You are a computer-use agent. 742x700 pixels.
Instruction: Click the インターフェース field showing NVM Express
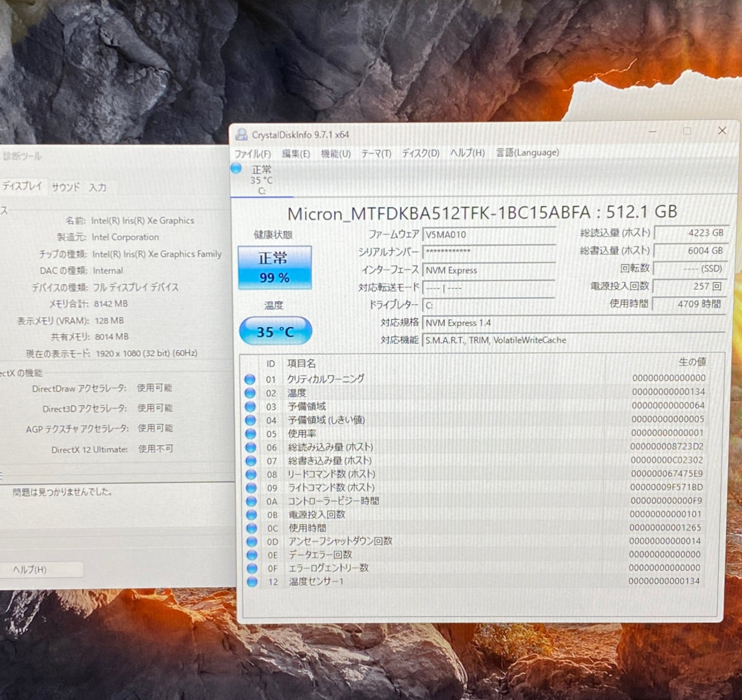489,270
